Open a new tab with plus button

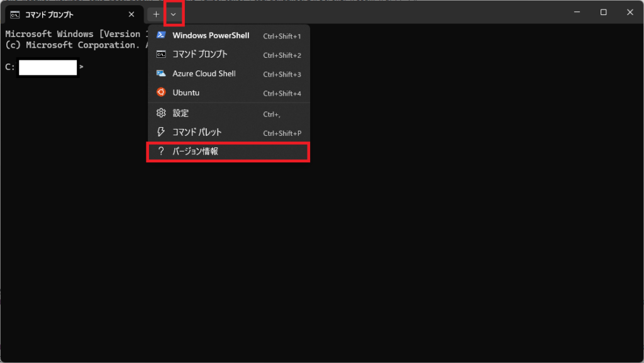point(156,14)
